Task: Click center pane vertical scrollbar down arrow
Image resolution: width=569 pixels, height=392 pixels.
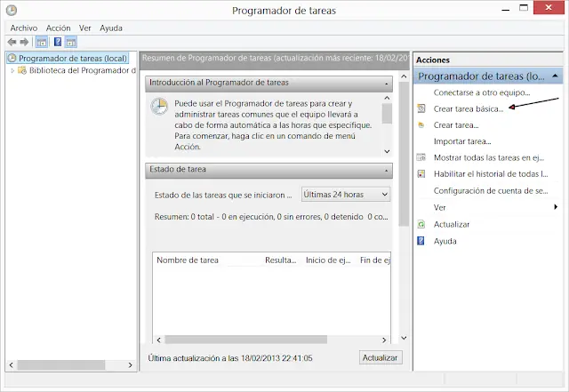Action: (404, 338)
